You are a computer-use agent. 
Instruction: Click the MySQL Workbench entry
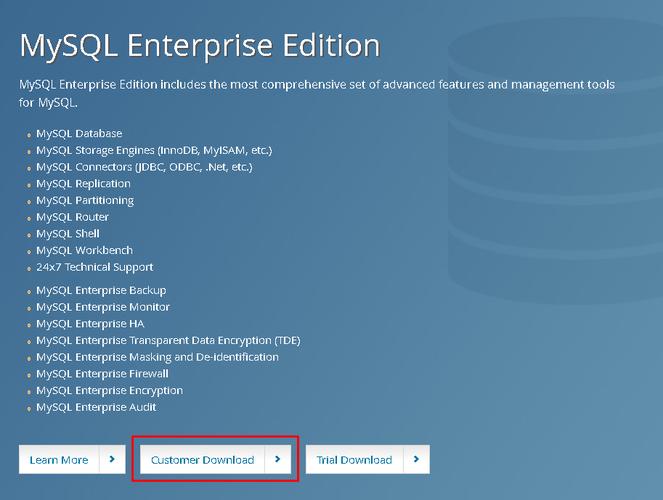tap(85, 250)
